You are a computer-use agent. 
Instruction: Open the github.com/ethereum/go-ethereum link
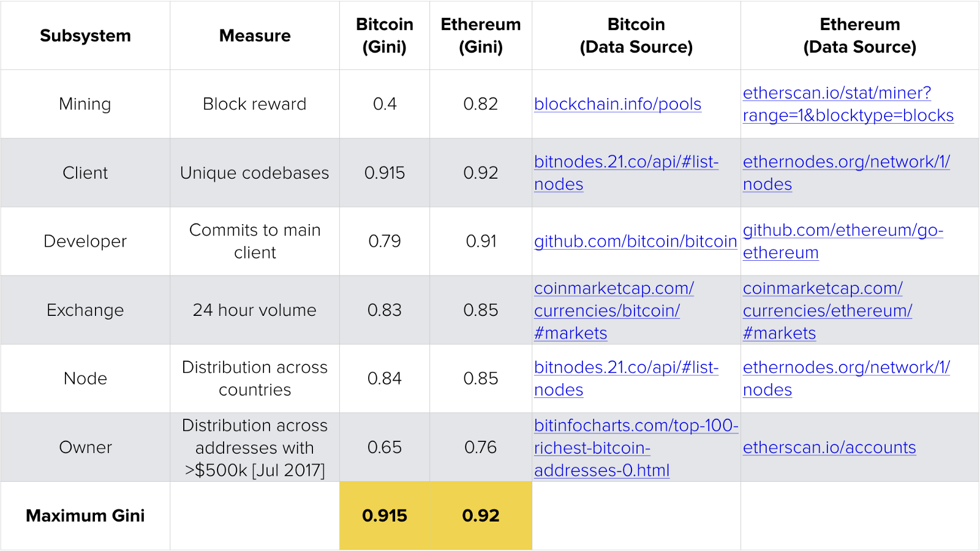tap(843, 230)
